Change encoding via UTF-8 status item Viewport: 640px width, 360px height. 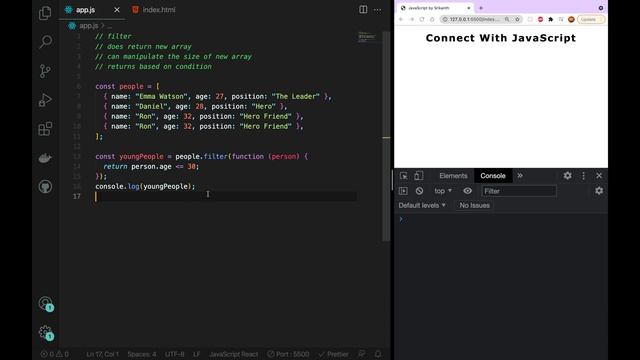coord(175,354)
